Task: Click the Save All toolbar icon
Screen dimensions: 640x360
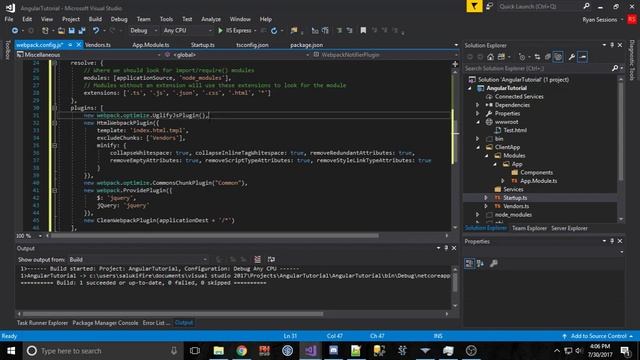Action: tap(82, 31)
